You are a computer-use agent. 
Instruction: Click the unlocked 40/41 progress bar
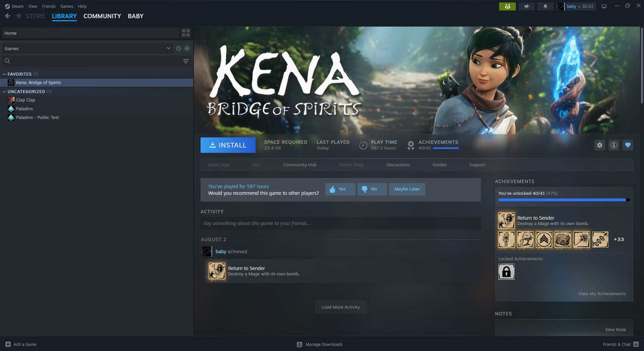[x=564, y=200]
